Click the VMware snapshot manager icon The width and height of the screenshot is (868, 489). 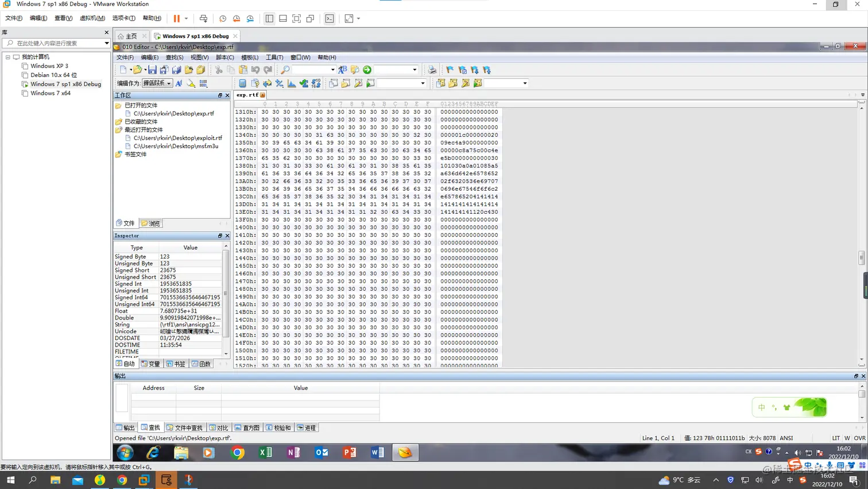pyautogui.click(x=250, y=18)
